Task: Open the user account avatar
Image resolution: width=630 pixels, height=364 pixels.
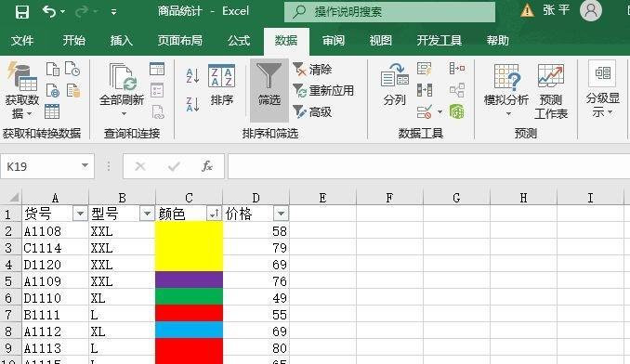Action: click(x=590, y=10)
